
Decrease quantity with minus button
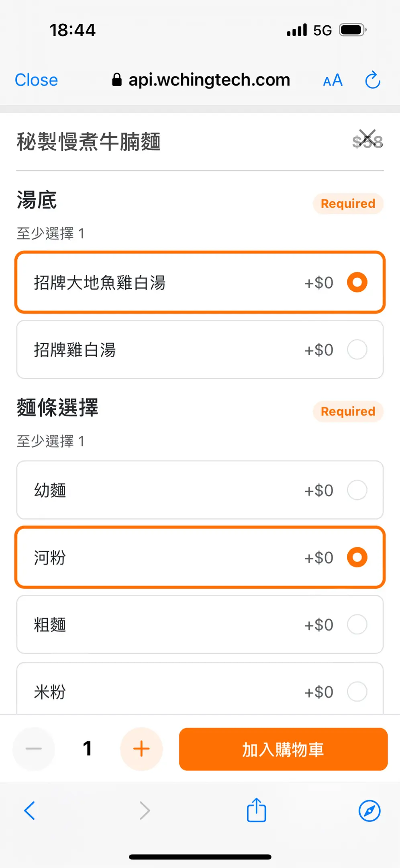pos(34,749)
